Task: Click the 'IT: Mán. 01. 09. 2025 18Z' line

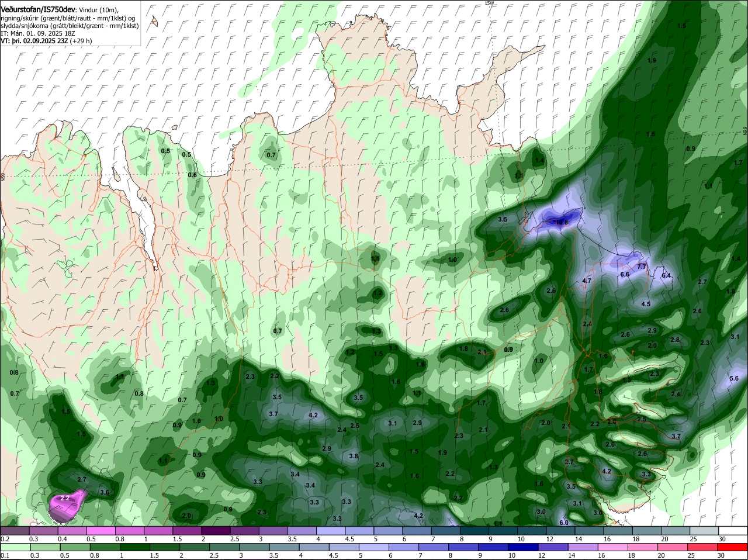Action: click(x=37, y=33)
